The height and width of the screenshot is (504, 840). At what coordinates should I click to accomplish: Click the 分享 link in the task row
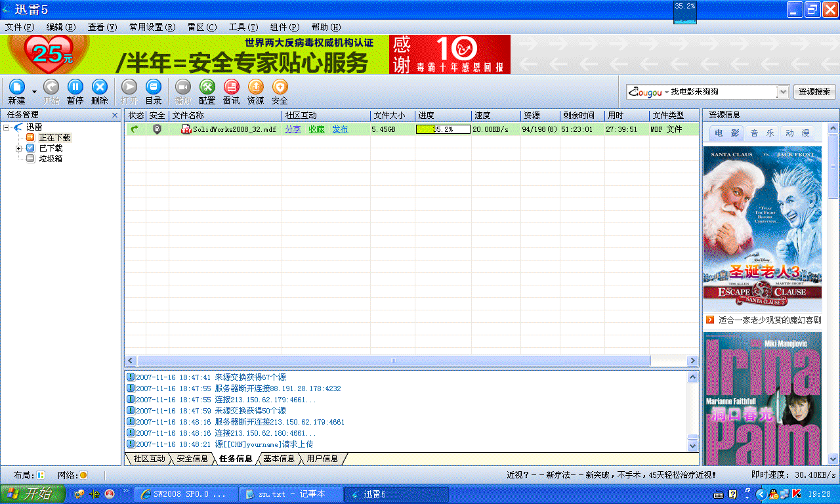click(293, 129)
